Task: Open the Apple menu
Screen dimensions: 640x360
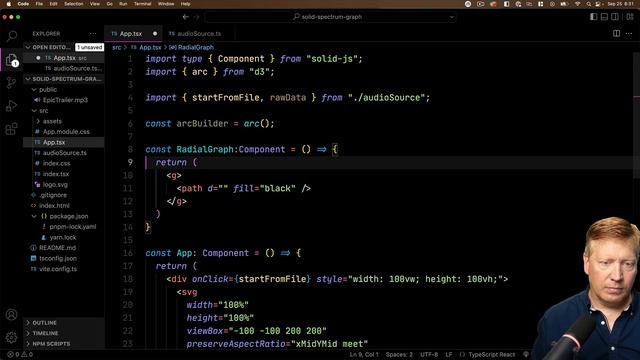Action: [8, 4]
